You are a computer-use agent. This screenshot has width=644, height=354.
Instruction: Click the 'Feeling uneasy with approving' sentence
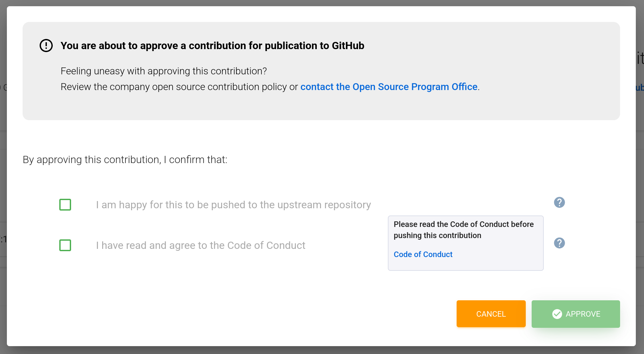(163, 71)
